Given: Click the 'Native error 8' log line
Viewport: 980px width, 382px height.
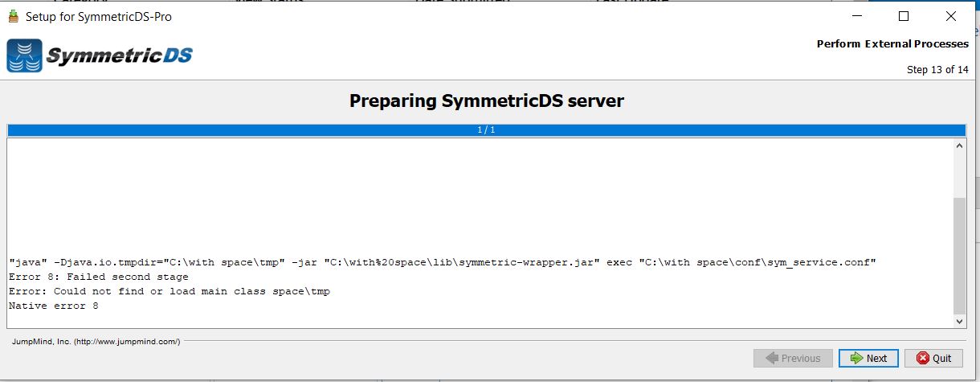Looking at the screenshot, I should [x=53, y=306].
